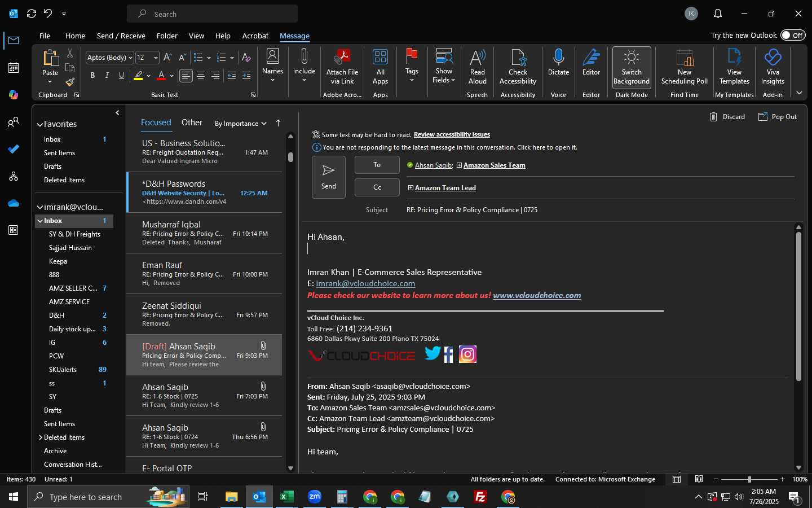Image resolution: width=812 pixels, height=508 pixels.
Task: Switch to Send / Receive tab
Action: (121, 36)
